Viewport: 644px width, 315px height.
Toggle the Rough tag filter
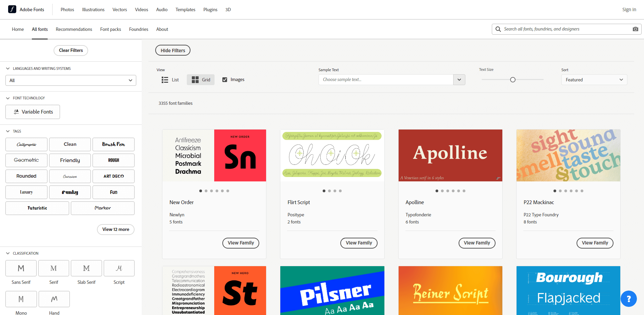114,160
